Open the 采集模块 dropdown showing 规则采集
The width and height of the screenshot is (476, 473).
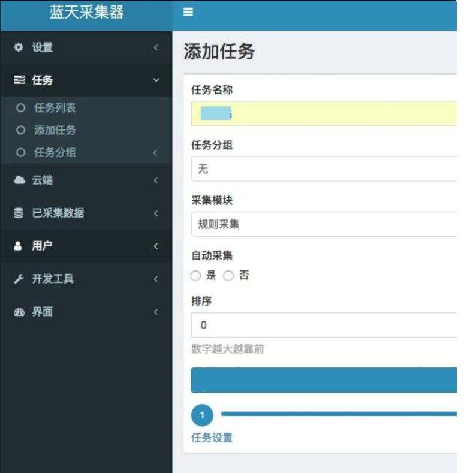324,224
